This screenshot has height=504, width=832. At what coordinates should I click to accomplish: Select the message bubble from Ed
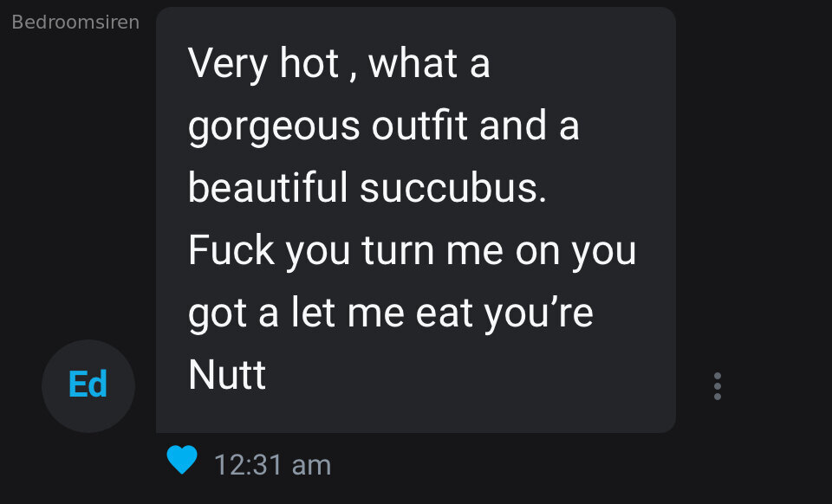[416, 220]
